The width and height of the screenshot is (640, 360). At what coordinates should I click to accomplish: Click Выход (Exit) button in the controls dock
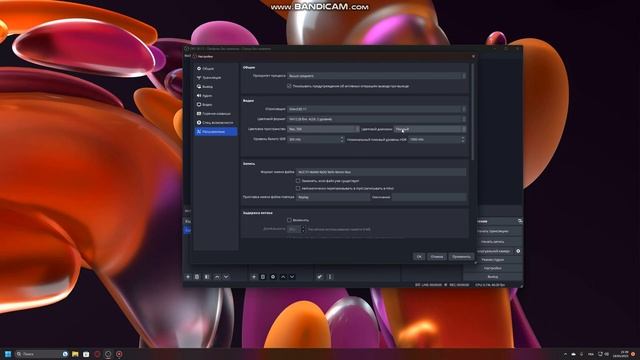(x=493, y=277)
